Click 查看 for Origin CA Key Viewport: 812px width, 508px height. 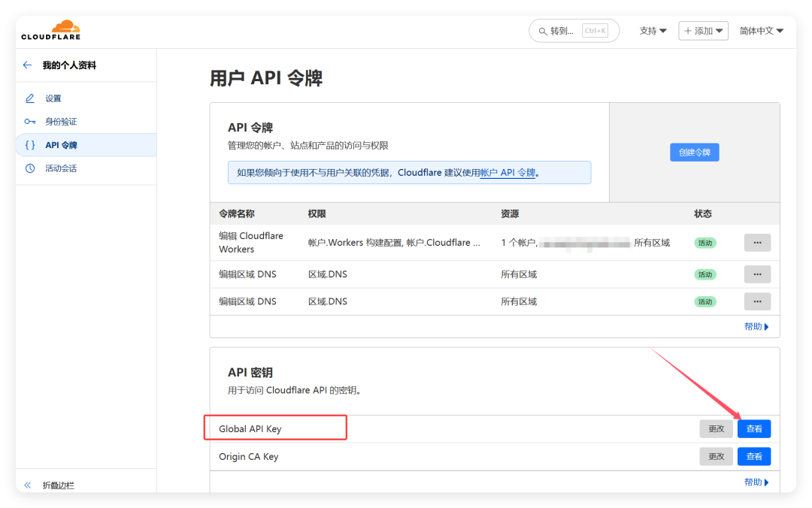754,456
